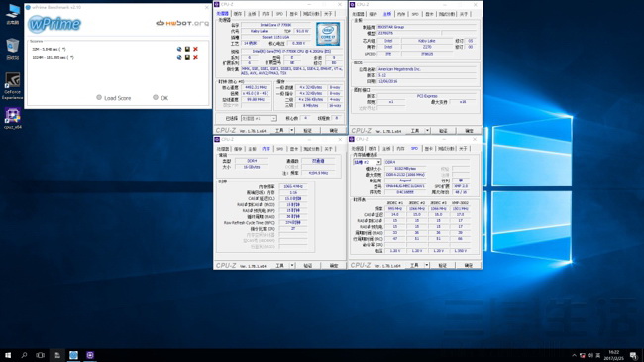Click 确定 OK in CPU-Z processor window
The width and height of the screenshot is (644, 362).
tap(334, 130)
